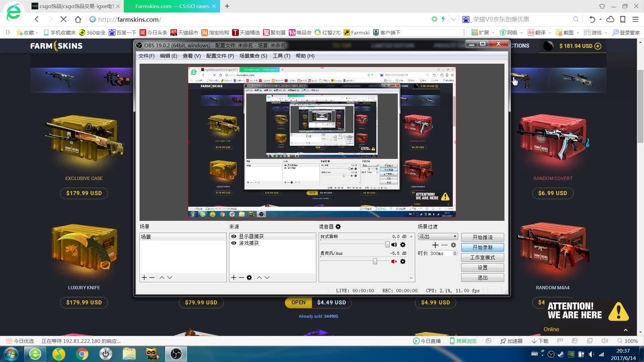
Task: Open 网银 dropdown in toolbar
Action: [511, 33]
